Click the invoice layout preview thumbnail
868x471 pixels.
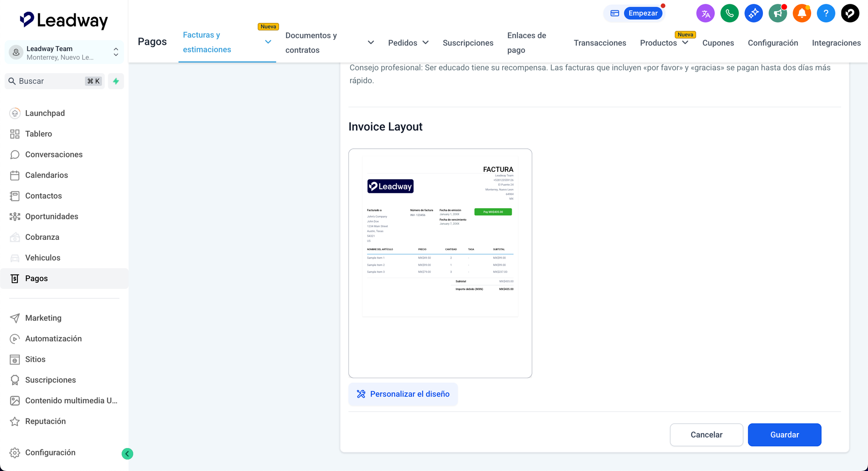click(440, 263)
